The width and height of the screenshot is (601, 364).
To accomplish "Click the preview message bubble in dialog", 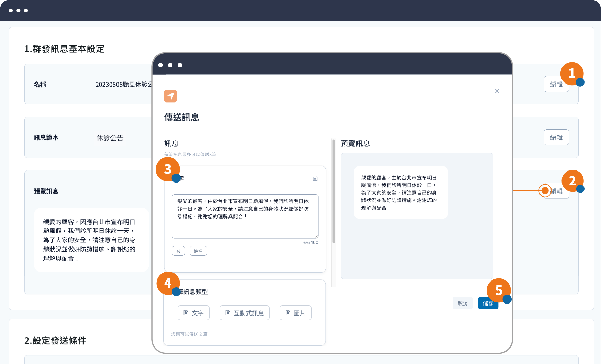I will pos(400,192).
